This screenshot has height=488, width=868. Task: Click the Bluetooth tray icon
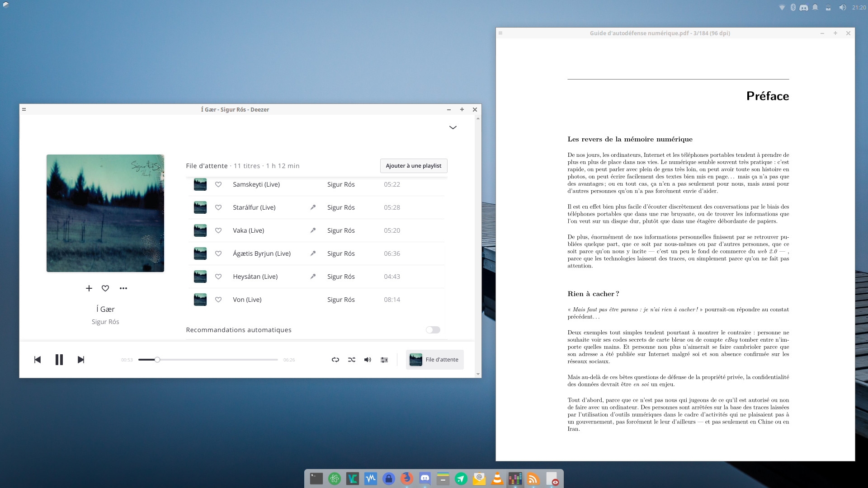[793, 7]
